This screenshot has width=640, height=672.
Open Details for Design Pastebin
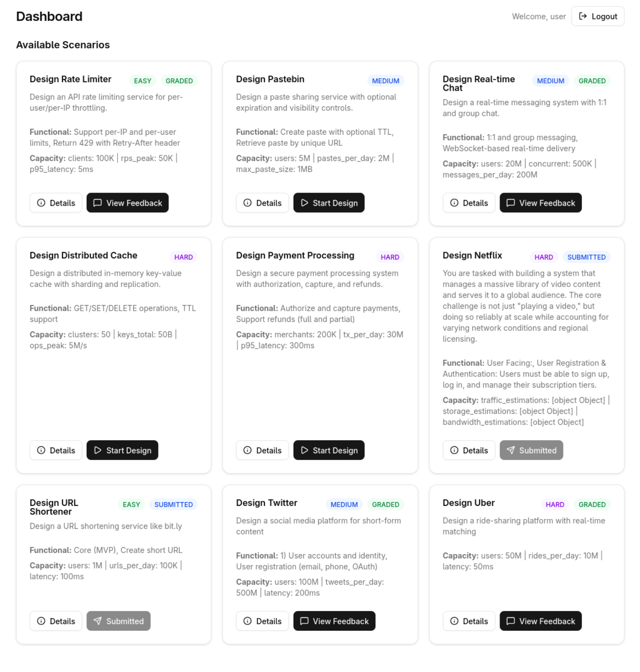click(x=262, y=203)
